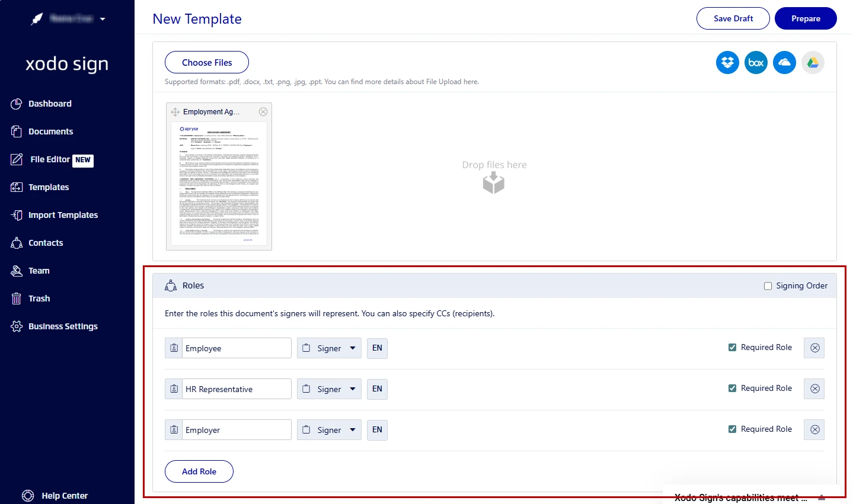Enable the Signing Order checkbox
This screenshot has height=504, width=853.
pos(768,285)
